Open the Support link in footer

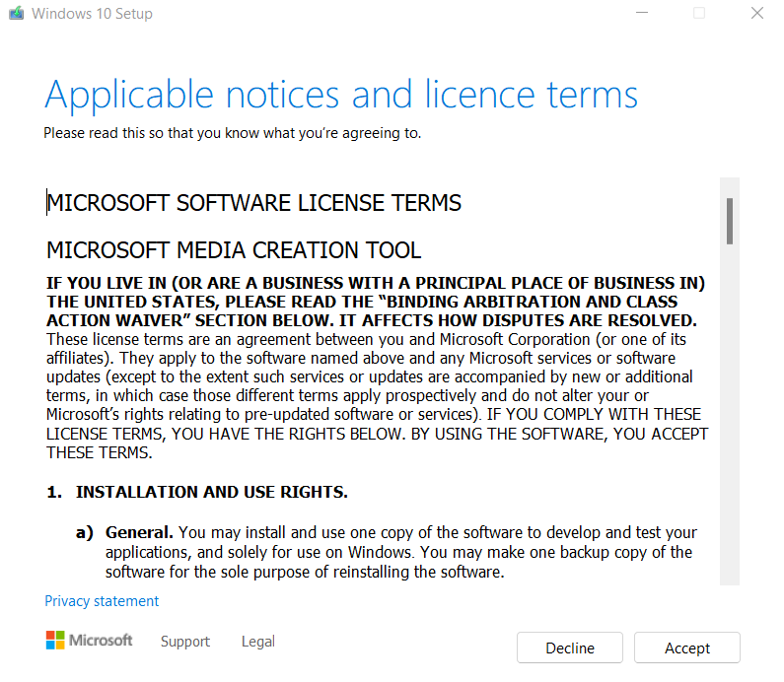[x=185, y=642]
